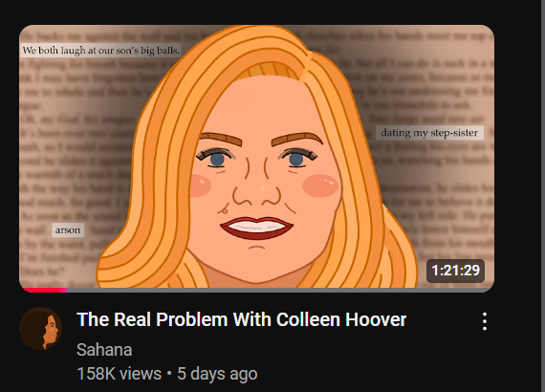Click the gray unwatched progress bar portion
The width and height of the screenshot is (545, 392).
[x=280, y=290]
